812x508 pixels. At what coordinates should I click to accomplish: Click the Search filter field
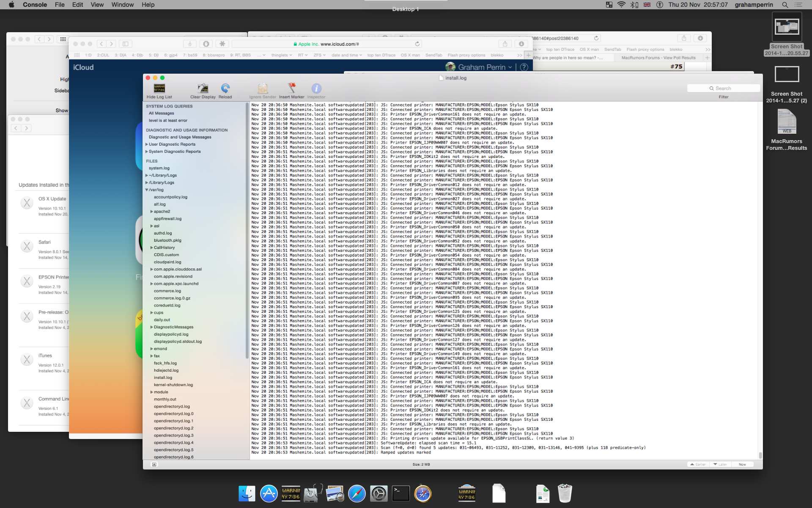click(x=724, y=88)
